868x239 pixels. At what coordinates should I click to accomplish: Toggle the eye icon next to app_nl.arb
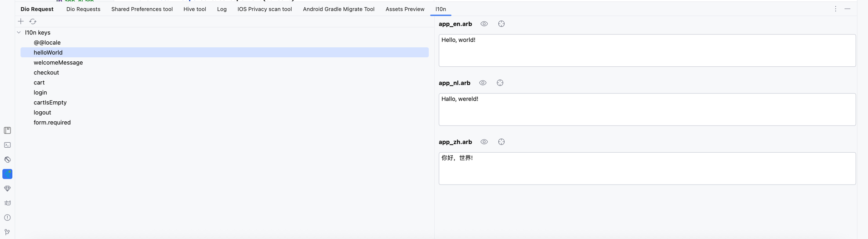tap(483, 83)
